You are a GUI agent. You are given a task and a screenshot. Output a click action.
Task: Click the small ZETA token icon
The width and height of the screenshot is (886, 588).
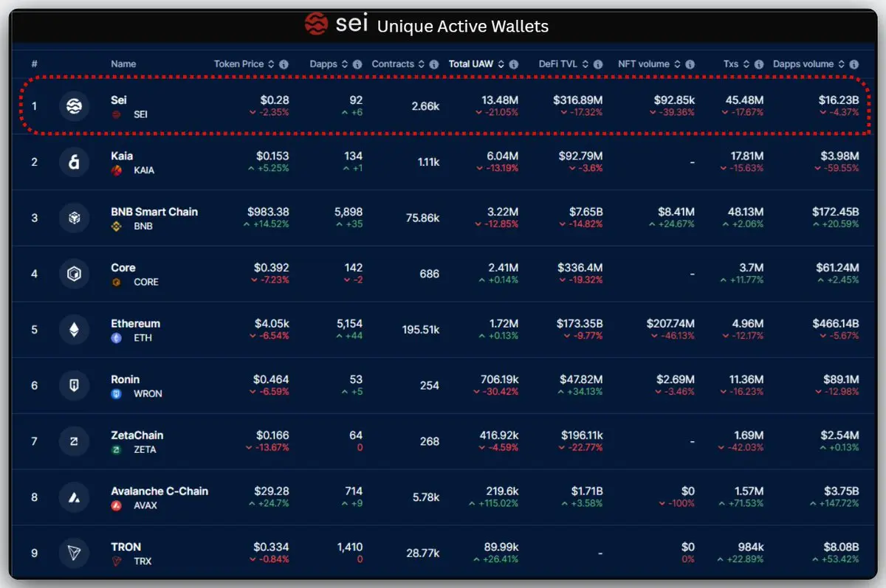(x=116, y=449)
